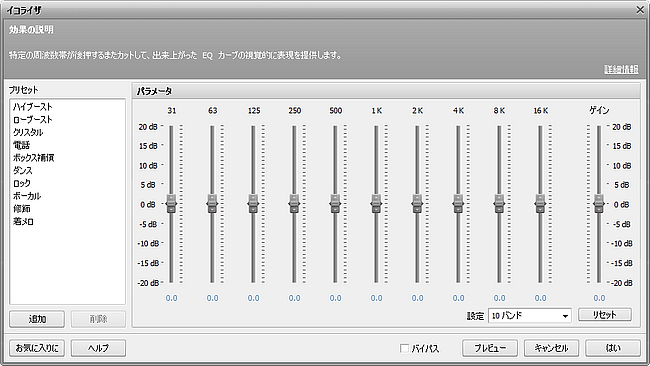
Task: Click the 63 Hz band slider handle
Action: point(212,204)
